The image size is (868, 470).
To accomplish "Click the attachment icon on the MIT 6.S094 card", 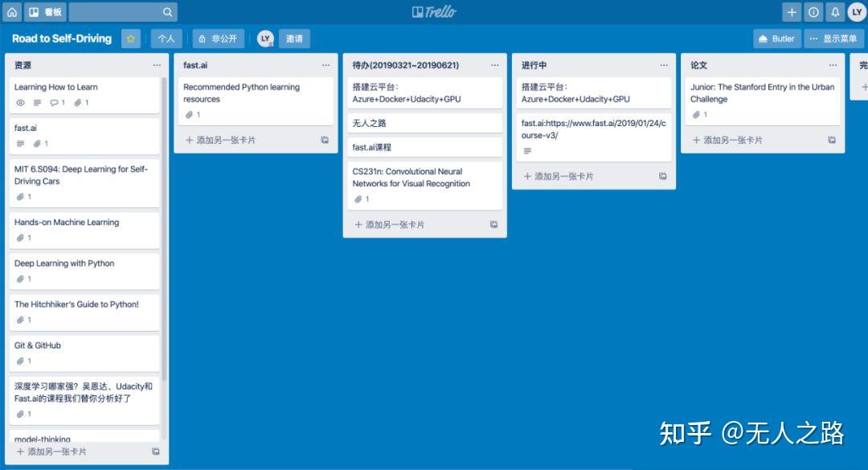I will pyautogui.click(x=20, y=197).
